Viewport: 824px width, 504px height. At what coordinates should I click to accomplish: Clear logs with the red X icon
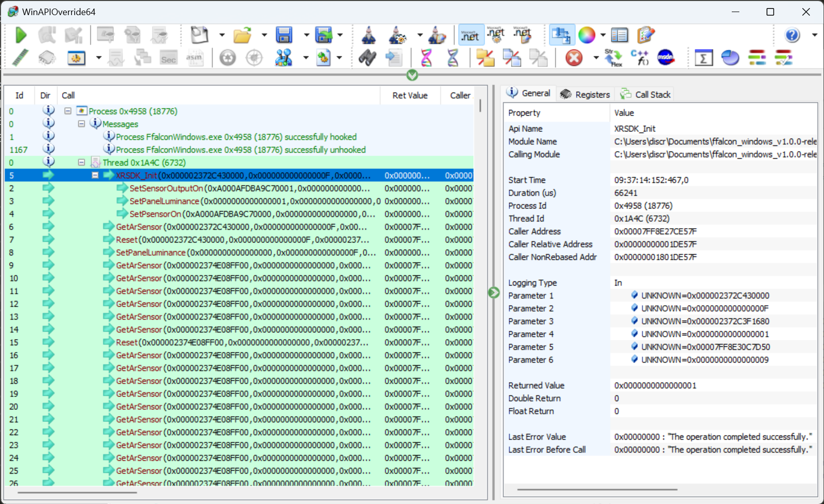574,58
